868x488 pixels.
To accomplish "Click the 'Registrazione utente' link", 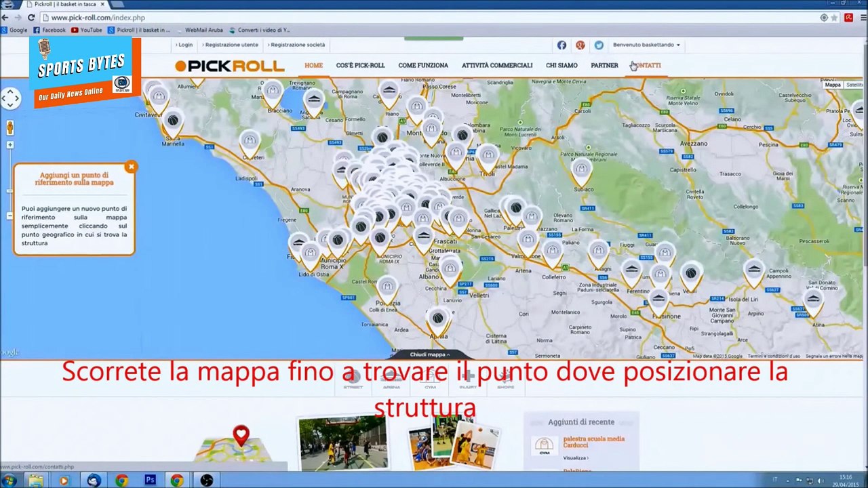I will coord(231,45).
